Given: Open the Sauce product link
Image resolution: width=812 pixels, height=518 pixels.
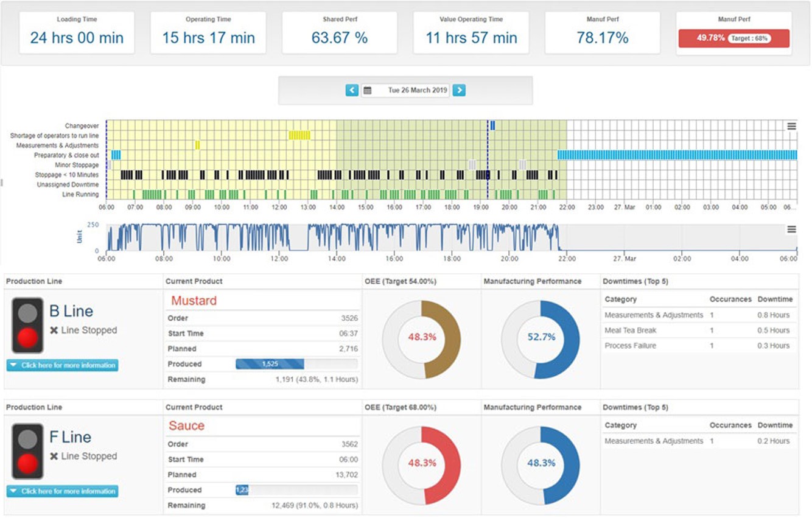Looking at the screenshot, I should 186,426.
